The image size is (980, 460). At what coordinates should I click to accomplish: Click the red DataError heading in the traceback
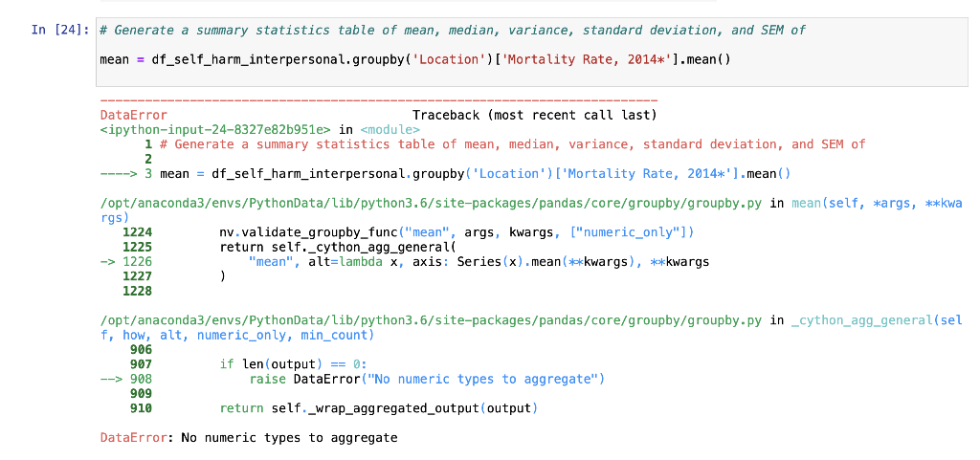point(134,115)
